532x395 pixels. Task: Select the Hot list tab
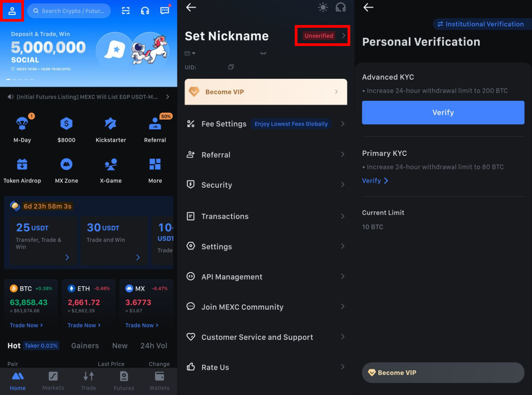click(x=14, y=345)
